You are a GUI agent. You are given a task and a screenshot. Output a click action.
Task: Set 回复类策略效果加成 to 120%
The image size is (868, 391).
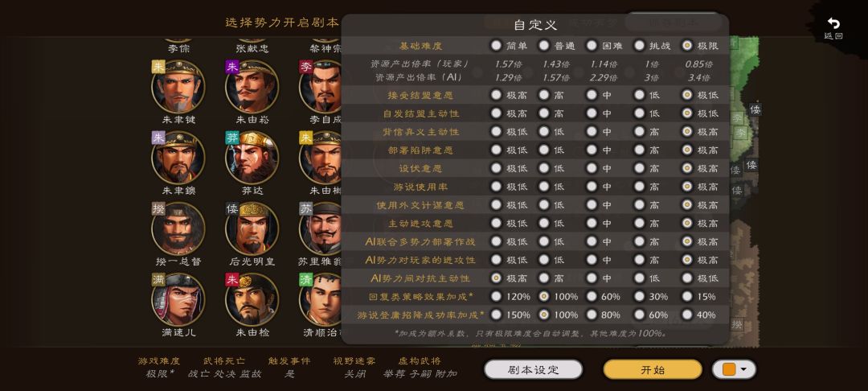pos(496,296)
